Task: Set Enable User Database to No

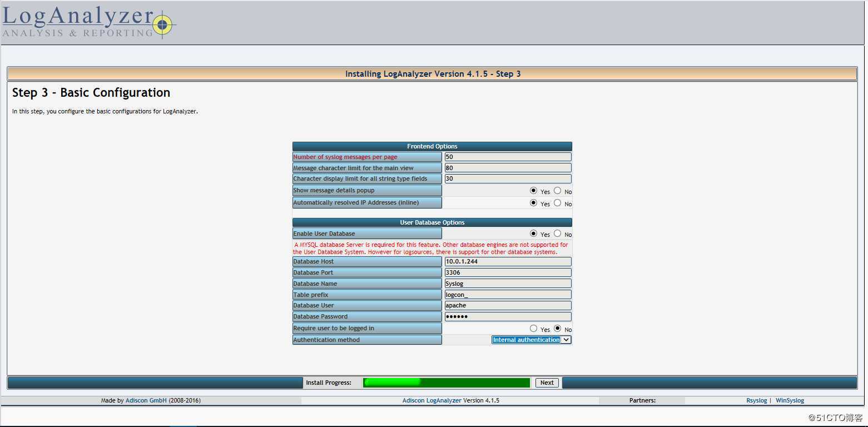Action: click(557, 233)
